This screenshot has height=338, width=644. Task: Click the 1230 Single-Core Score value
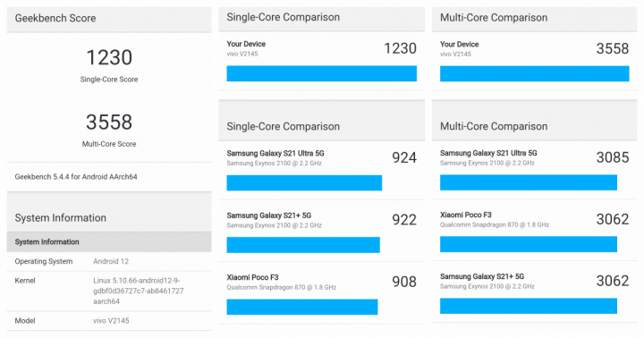(109, 57)
